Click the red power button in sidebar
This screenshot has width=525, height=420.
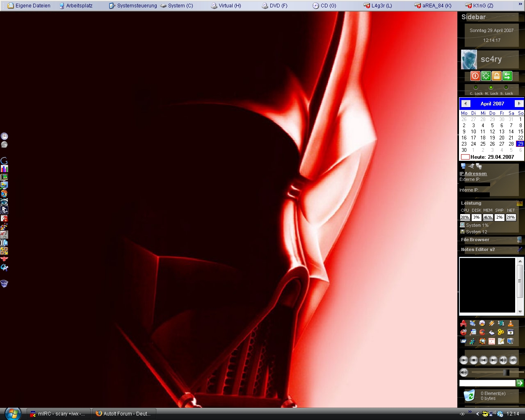[475, 76]
